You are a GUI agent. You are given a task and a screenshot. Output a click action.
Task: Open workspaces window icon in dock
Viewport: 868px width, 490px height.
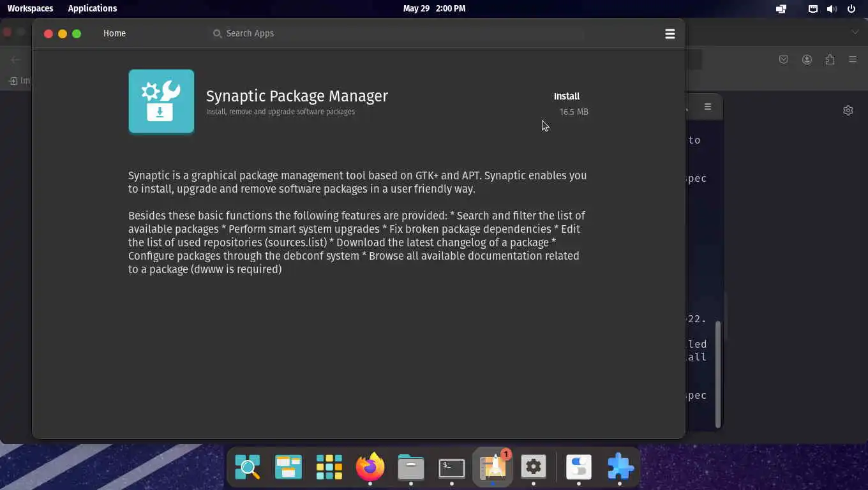(x=288, y=468)
